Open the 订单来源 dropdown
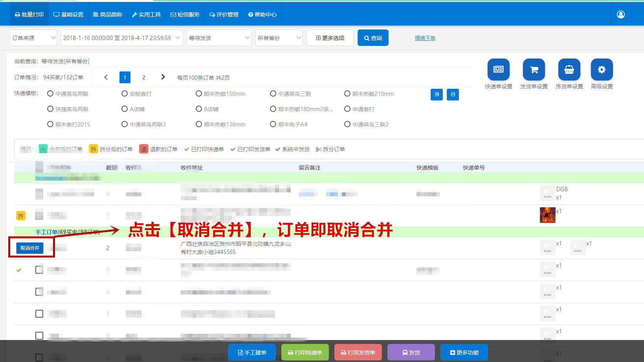644x362 pixels. 33,37
